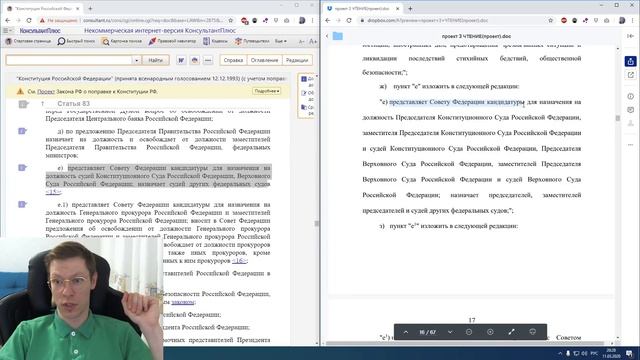
Task: Click the back chevron beside the Dropbox folder
Action: 327,36
